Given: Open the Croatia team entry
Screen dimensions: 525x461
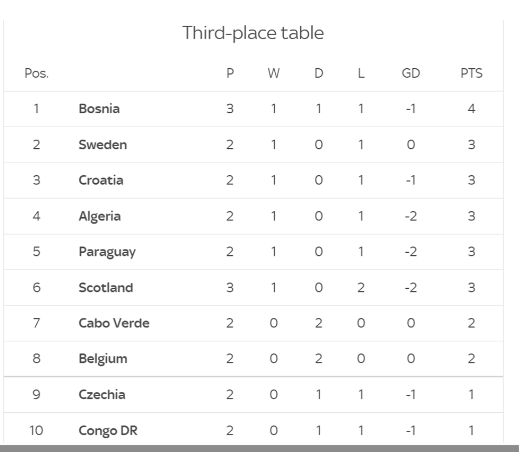Looking at the screenshot, I should click(x=101, y=180).
